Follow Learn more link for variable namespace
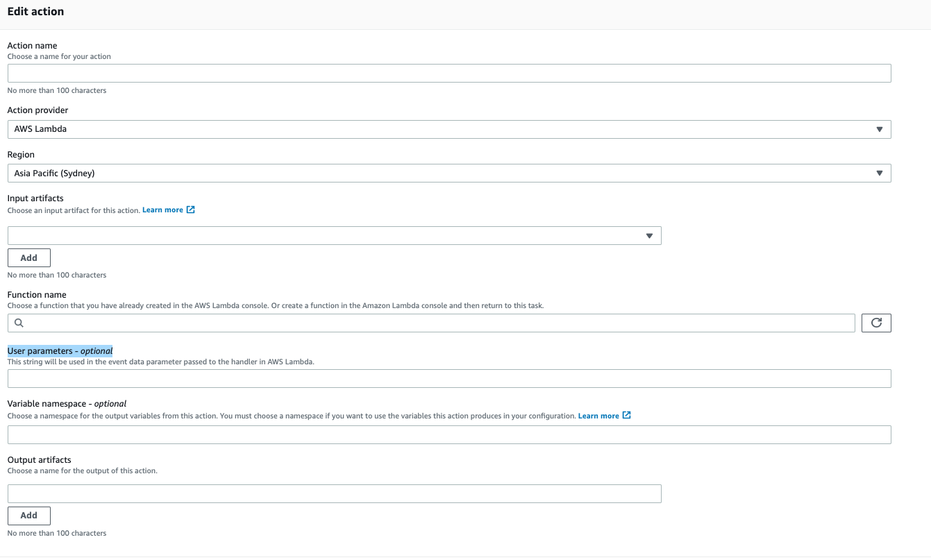This screenshot has height=560, width=931. tap(598, 416)
